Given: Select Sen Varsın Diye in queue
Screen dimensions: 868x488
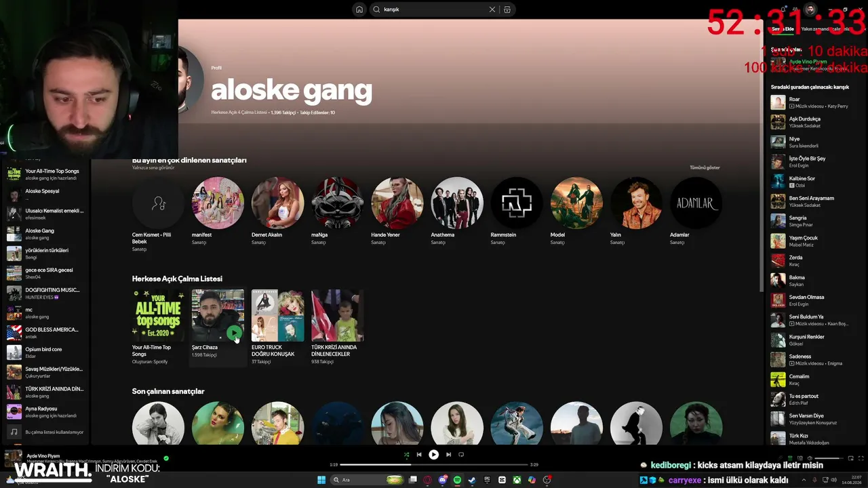Looking at the screenshot, I should point(816,419).
